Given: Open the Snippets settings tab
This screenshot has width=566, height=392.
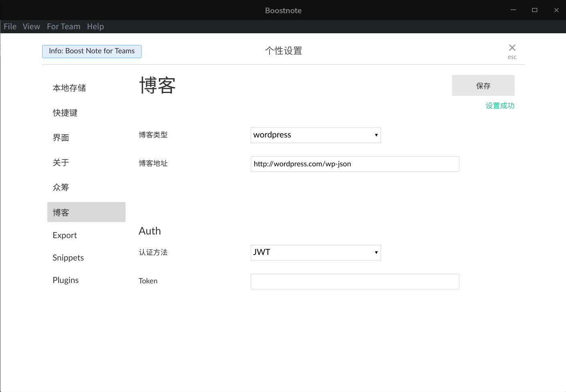Looking at the screenshot, I should click(68, 258).
